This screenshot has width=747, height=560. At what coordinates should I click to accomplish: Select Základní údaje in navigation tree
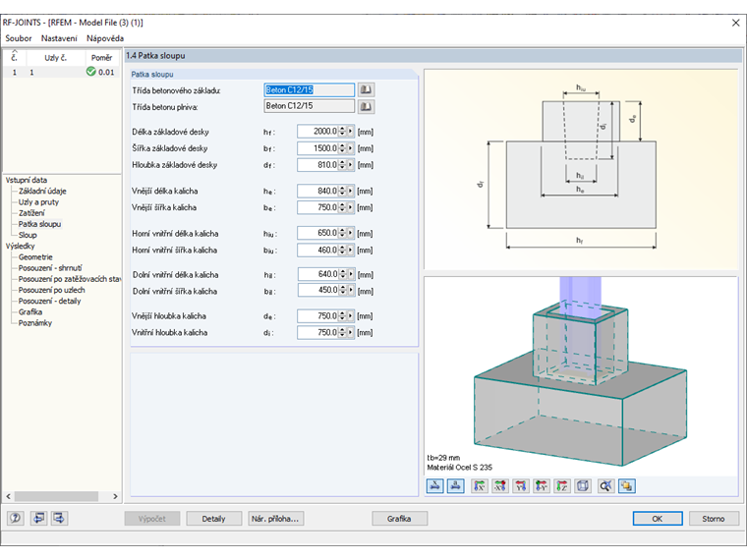pos(42,191)
